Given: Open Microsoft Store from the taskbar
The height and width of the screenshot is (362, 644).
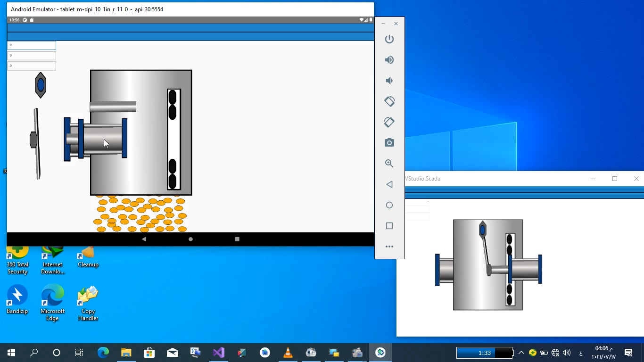Looking at the screenshot, I should tap(149, 353).
